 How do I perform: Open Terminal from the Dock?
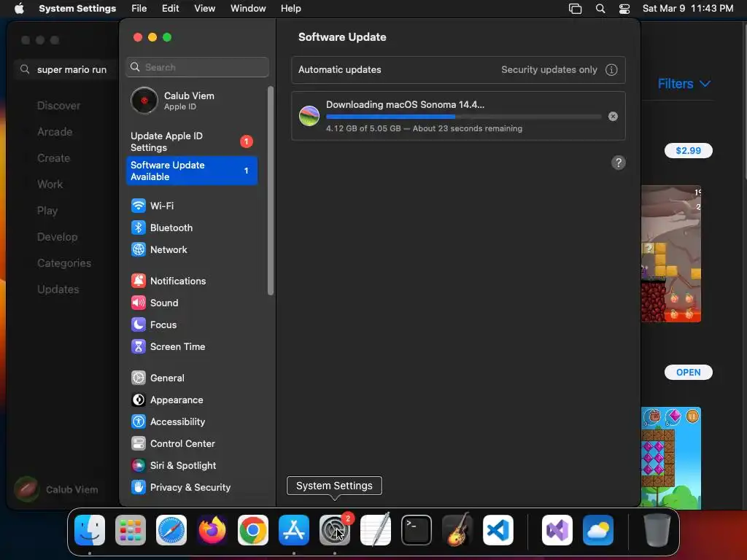point(417,530)
